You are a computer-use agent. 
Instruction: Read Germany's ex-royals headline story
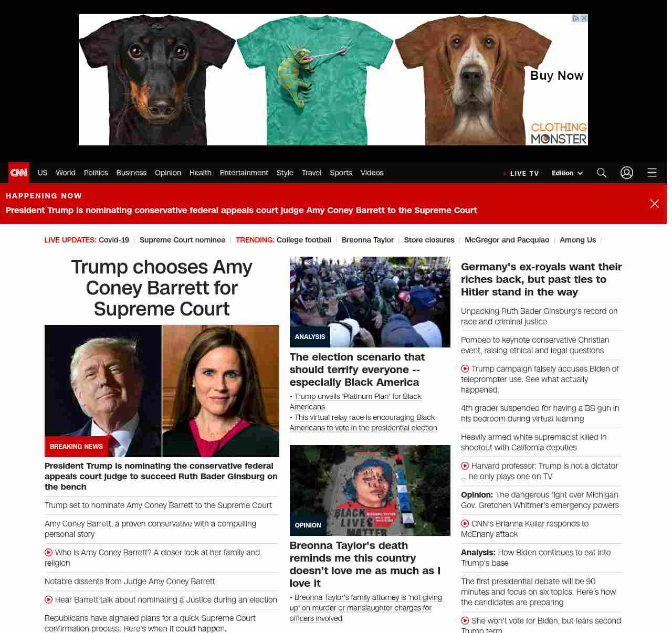(541, 279)
